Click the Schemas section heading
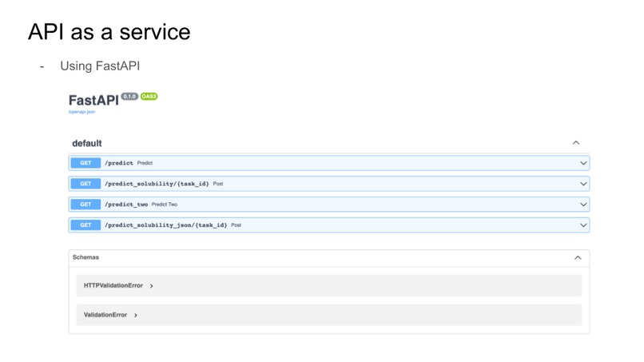 coord(85,257)
